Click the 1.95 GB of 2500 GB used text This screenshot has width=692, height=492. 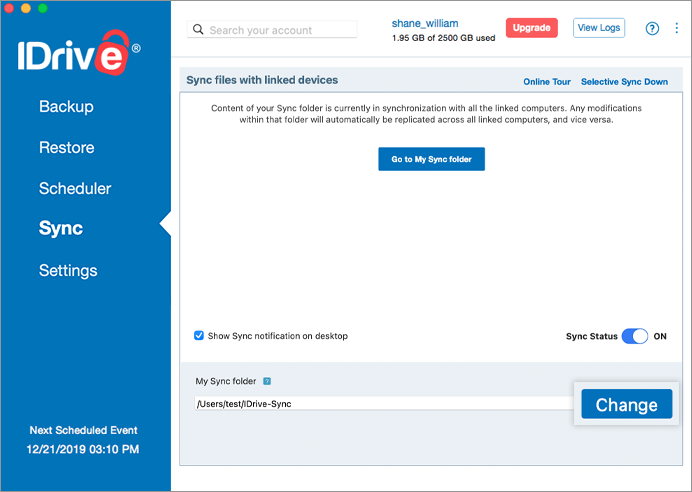coord(444,38)
